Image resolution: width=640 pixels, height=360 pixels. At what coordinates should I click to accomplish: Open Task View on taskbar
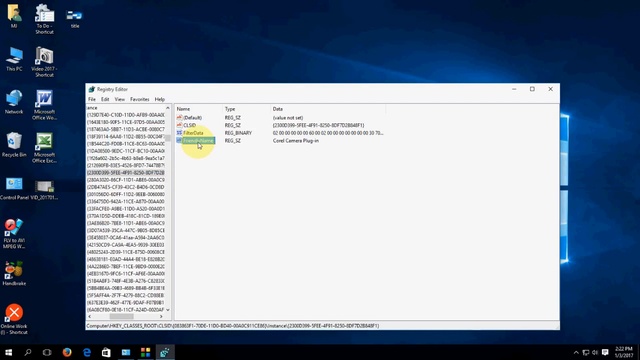pyautogui.click(x=47, y=352)
